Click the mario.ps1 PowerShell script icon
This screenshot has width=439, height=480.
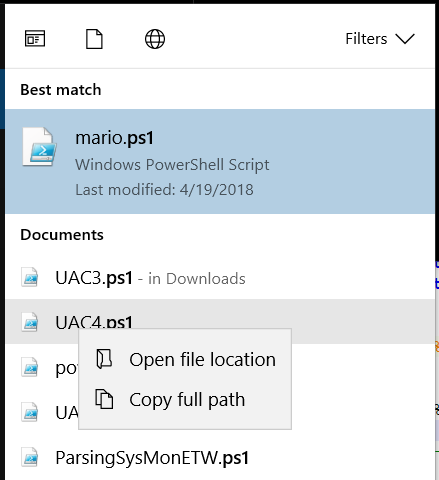click(x=39, y=147)
